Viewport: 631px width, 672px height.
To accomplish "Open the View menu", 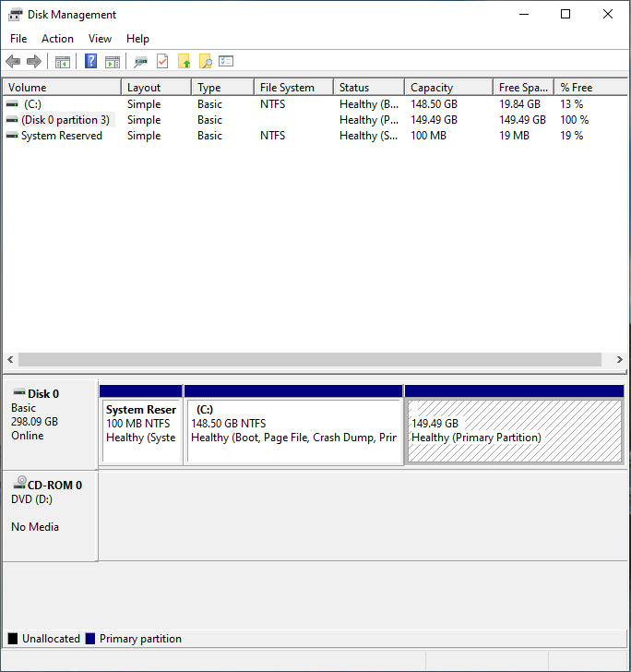I will point(100,39).
